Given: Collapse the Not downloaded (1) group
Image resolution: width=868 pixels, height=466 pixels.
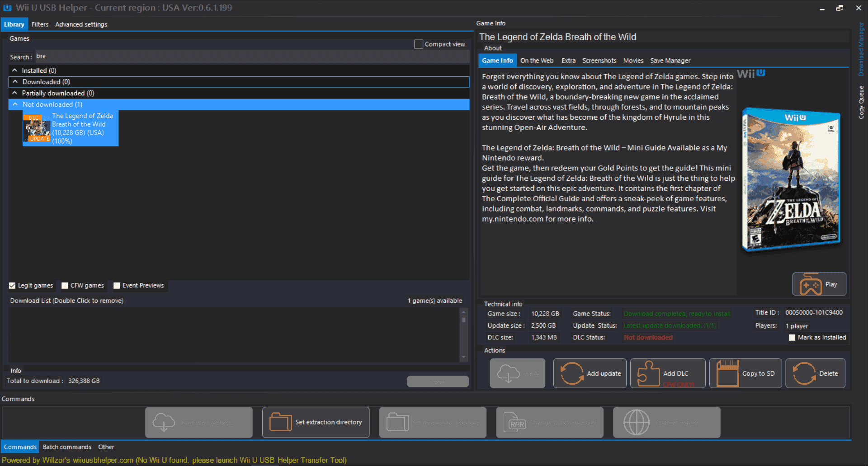Looking at the screenshot, I should [x=15, y=104].
